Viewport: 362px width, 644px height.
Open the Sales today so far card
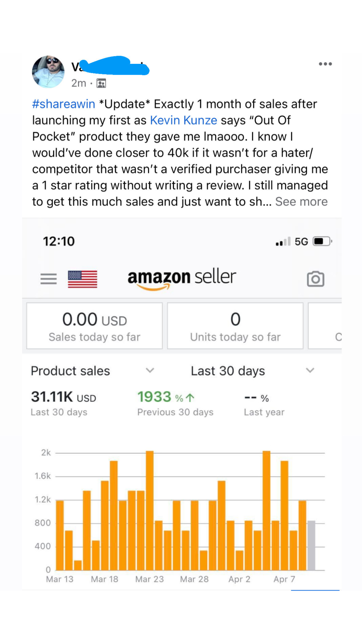tap(94, 326)
